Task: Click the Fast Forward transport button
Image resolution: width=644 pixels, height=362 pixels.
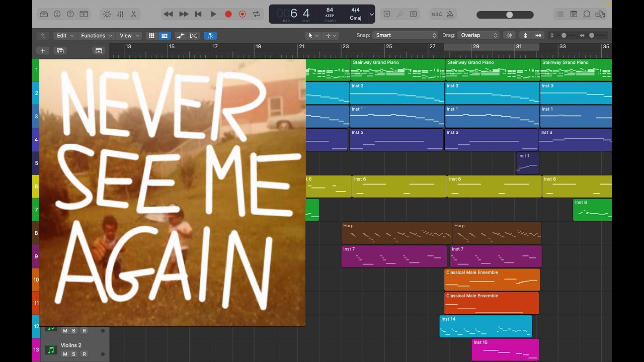Action: (184, 14)
